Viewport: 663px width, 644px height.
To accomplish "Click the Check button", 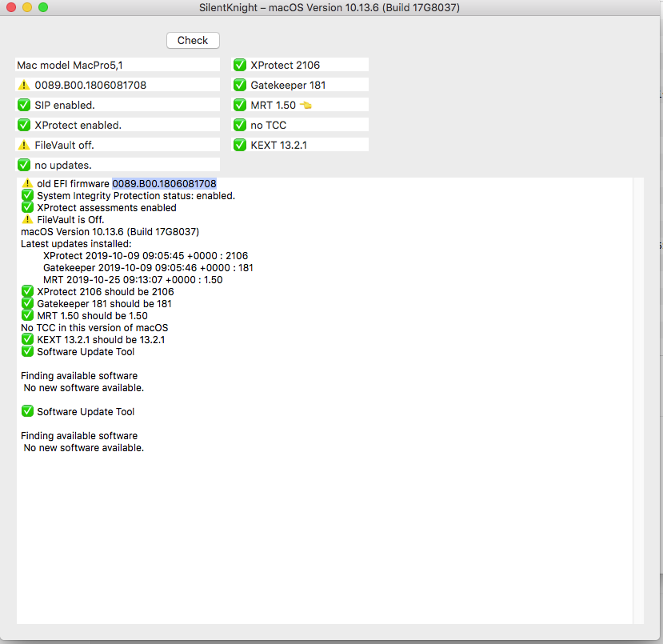I will coord(193,40).
